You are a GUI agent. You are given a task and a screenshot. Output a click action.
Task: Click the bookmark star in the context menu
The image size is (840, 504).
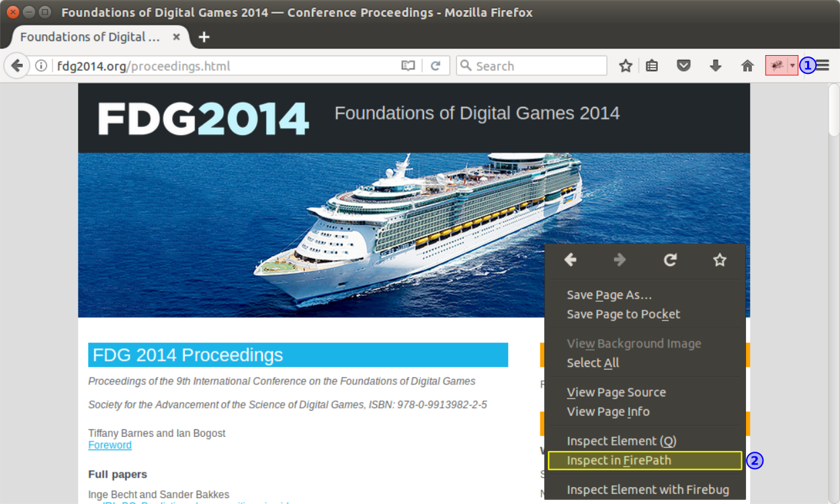720,260
